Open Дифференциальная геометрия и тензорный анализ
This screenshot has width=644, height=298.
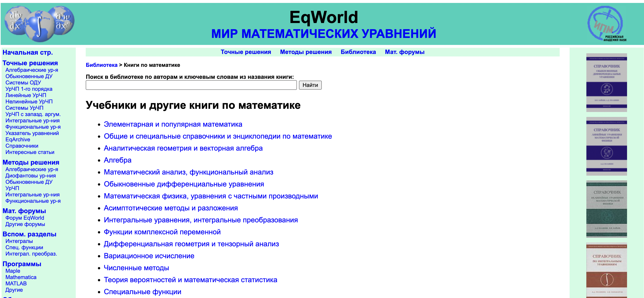point(191,244)
